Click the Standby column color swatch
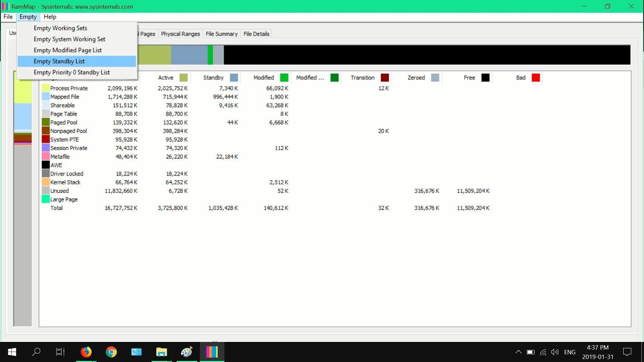The height and width of the screenshot is (362, 644). coord(234,78)
